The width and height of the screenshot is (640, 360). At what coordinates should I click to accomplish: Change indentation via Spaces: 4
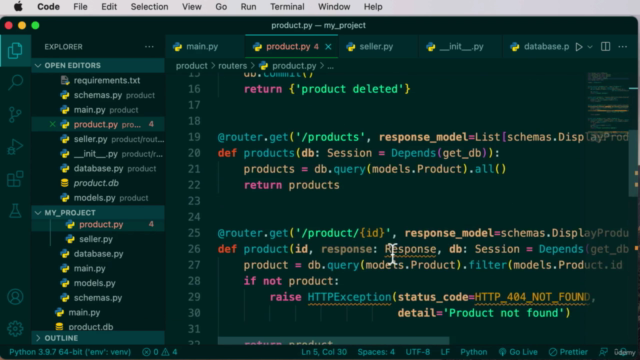point(376,352)
